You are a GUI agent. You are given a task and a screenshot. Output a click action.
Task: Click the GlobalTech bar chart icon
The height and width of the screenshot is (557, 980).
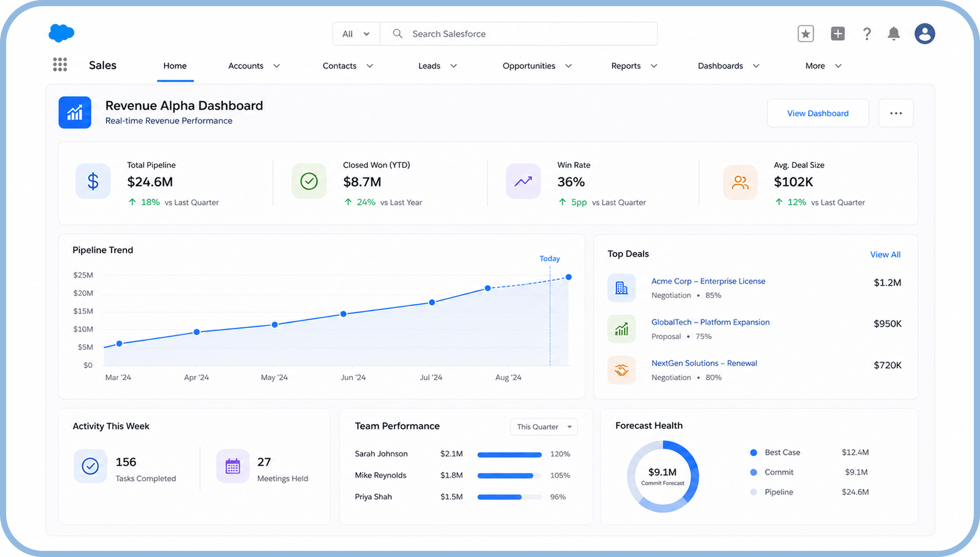tap(621, 329)
